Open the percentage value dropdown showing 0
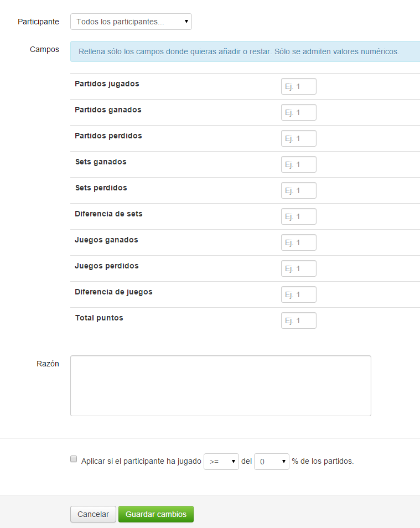 pos(272,462)
